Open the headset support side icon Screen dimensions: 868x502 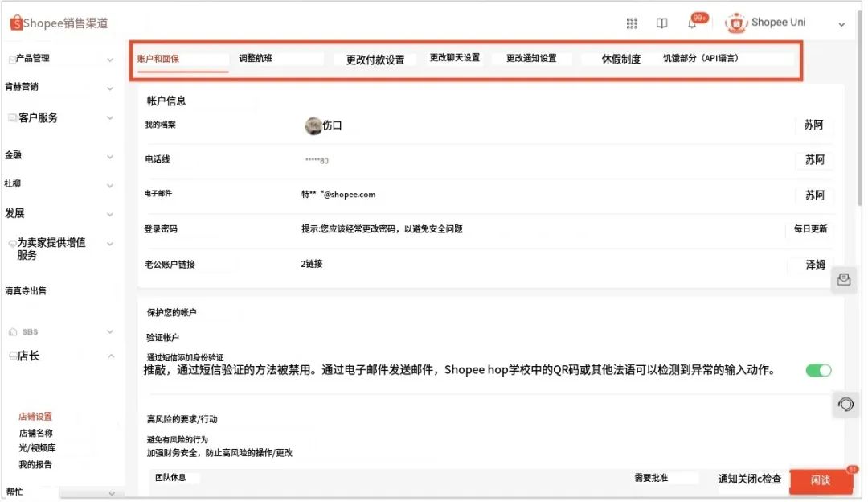click(845, 404)
